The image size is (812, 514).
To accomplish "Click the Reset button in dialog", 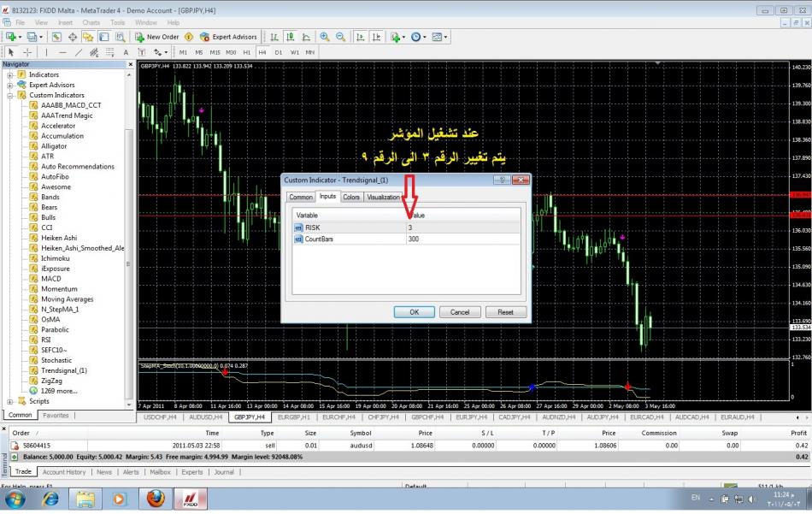I will [505, 312].
